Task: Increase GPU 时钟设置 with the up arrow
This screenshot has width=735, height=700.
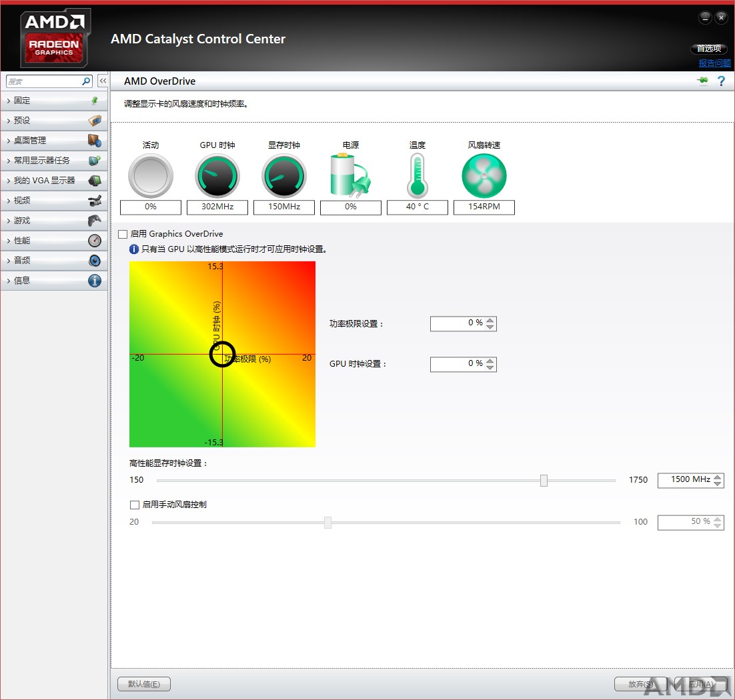Action: click(490, 361)
